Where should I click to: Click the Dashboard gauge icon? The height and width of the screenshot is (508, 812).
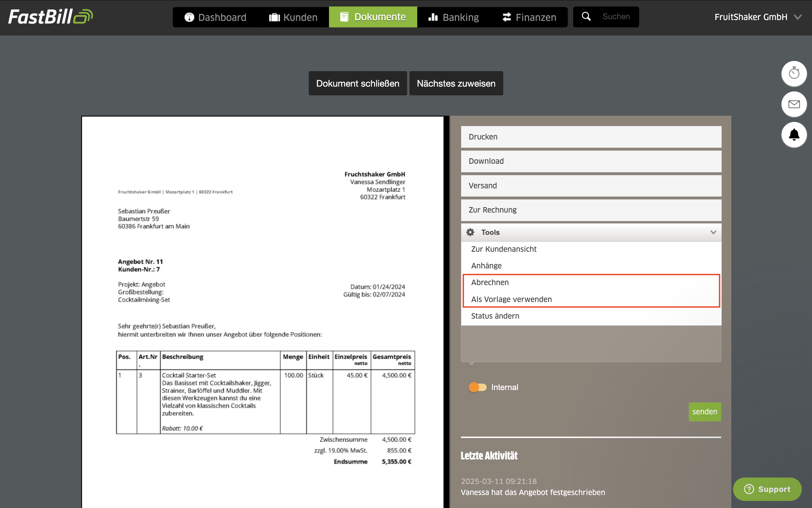pos(189,17)
